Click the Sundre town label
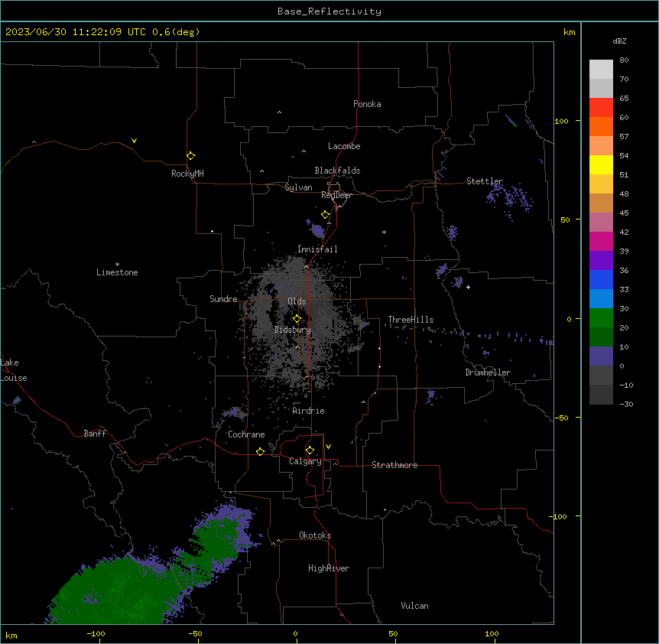Viewport: 659px width, 644px height. (223, 299)
